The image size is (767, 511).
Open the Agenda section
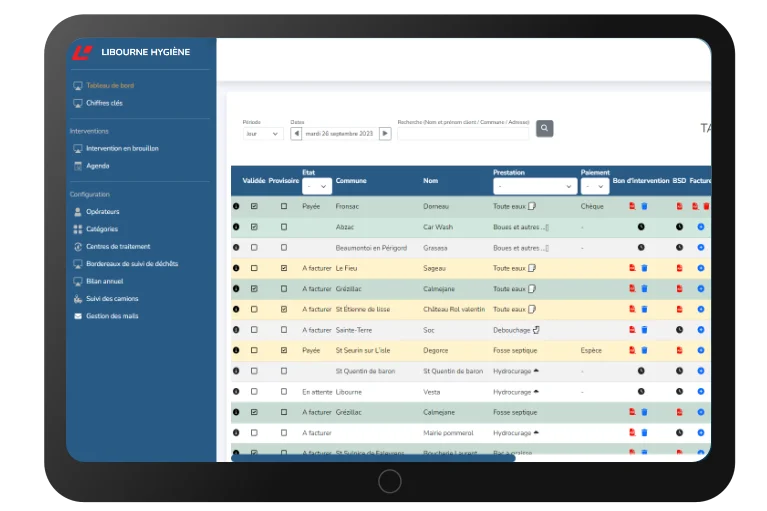coord(97,166)
